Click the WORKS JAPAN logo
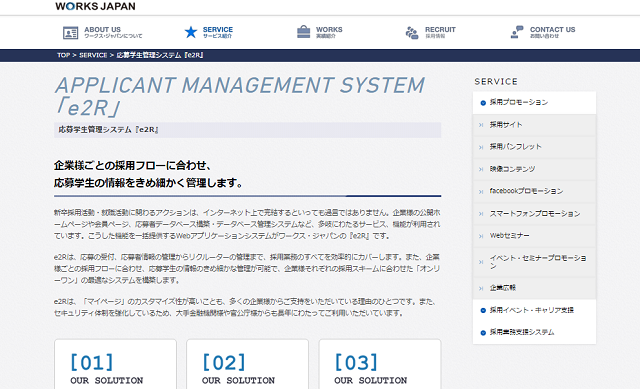 click(96, 6)
